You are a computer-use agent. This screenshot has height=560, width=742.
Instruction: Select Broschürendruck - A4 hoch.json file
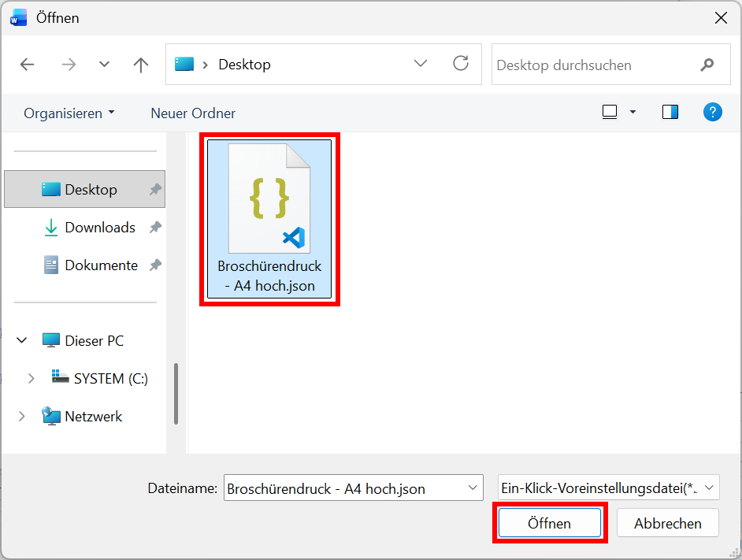[269, 219]
